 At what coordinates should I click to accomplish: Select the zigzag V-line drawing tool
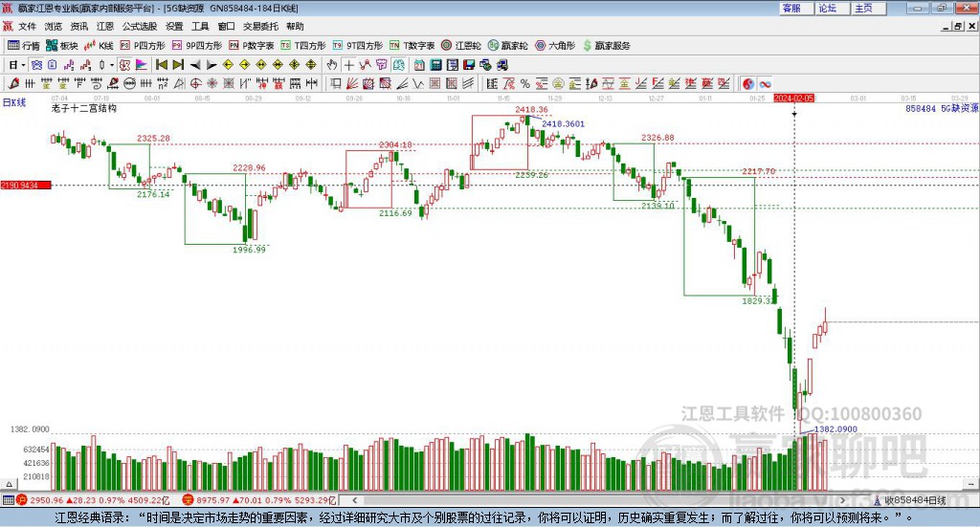[x=417, y=83]
